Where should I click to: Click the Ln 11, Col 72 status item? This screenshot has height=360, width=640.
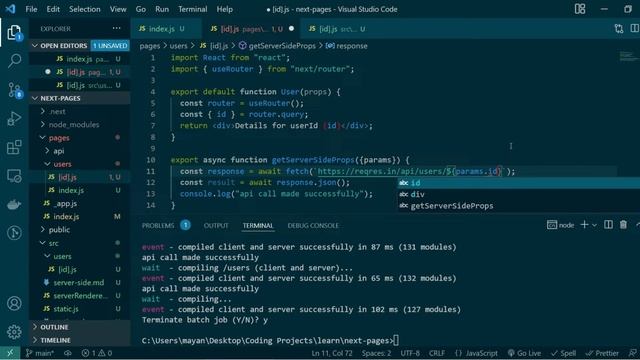point(332,353)
